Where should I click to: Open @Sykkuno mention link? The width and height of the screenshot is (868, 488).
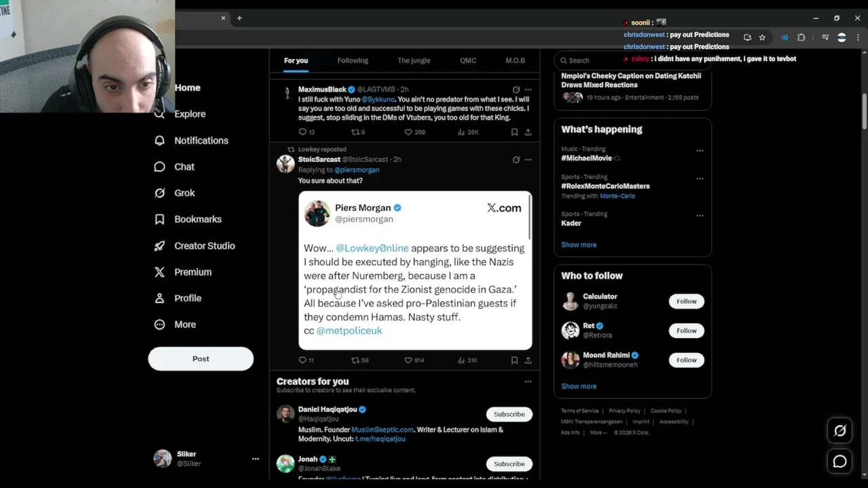pos(378,99)
